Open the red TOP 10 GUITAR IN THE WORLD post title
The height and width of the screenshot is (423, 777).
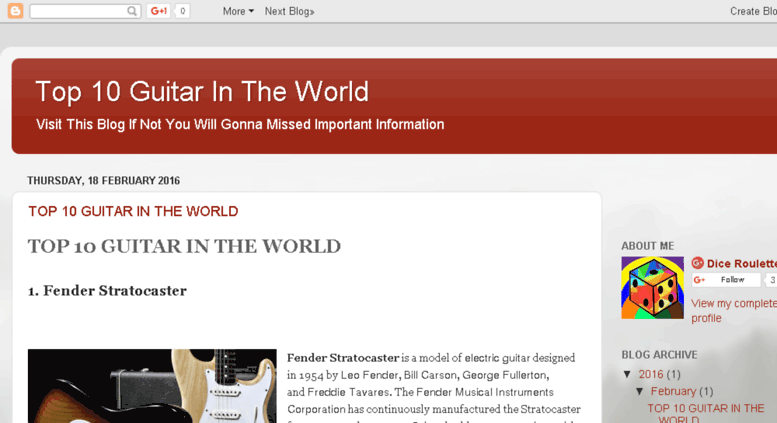(133, 212)
